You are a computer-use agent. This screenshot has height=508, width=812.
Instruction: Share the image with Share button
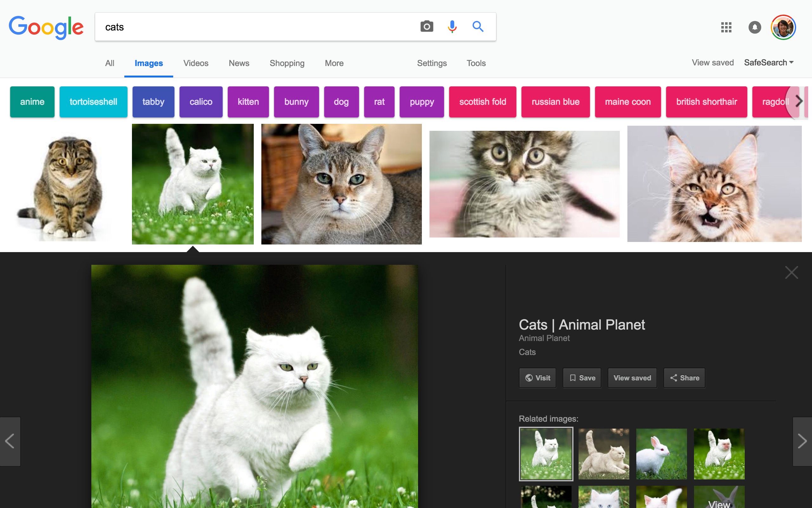point(684,378)
